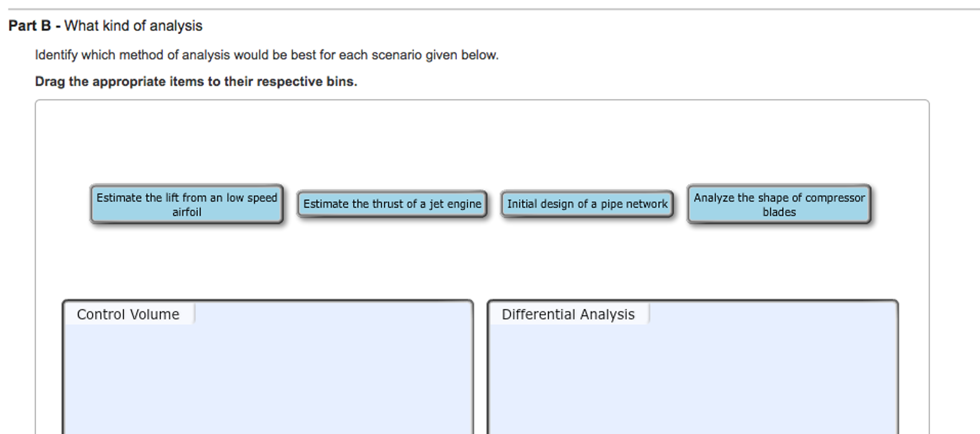Image resolution: width=980 pixels, height=434 pixels.
Task: Click the "Part B - What kind of analysis" heading
Action: 105,26
